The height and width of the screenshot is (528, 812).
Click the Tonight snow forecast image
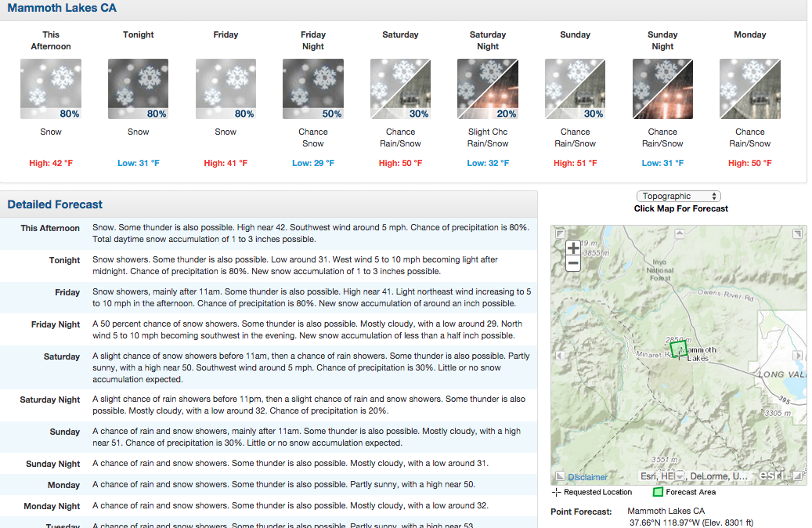coord(139,89)
